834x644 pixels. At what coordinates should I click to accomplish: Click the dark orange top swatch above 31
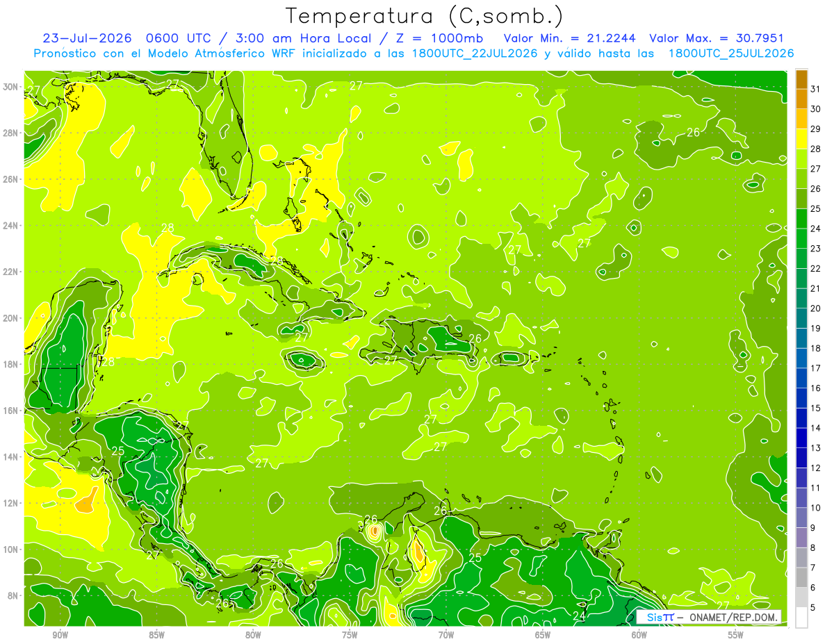tap(801, 79)
